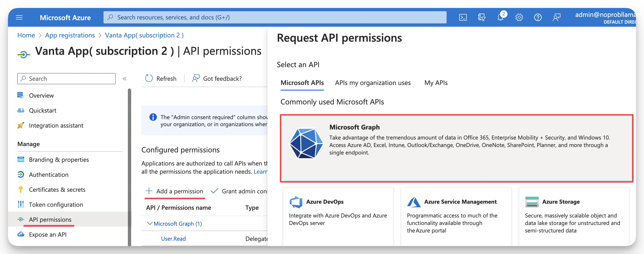Click the Quickstart cloud icon
Screen dimensions: 644x254
pos(21,110)
